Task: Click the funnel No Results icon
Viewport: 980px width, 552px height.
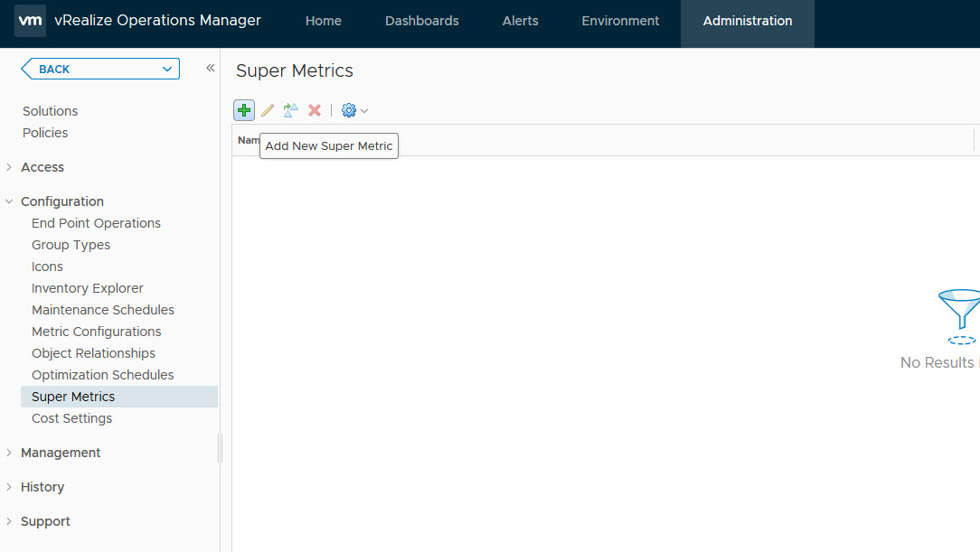Action: [x=960, y=315]
